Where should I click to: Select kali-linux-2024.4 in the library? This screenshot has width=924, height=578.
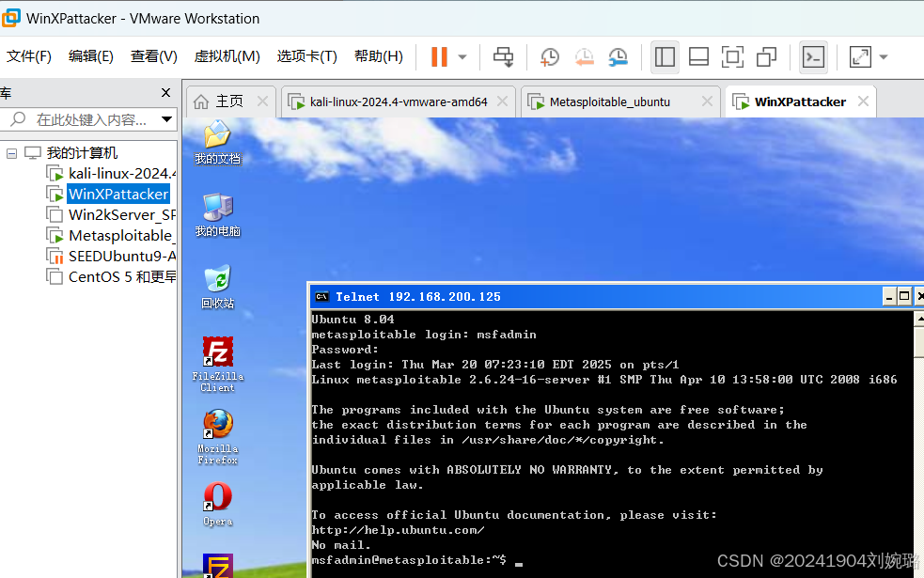[x=122, y=174]
